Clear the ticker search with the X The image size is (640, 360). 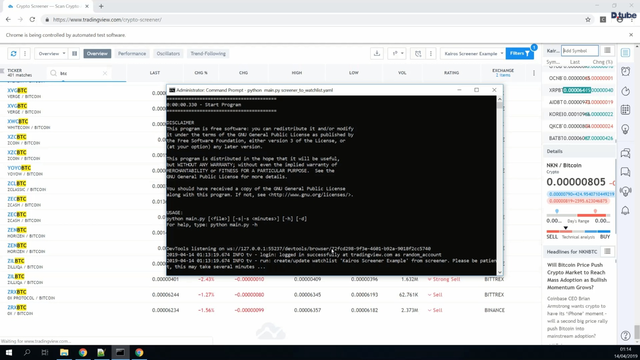click(105, 73)
